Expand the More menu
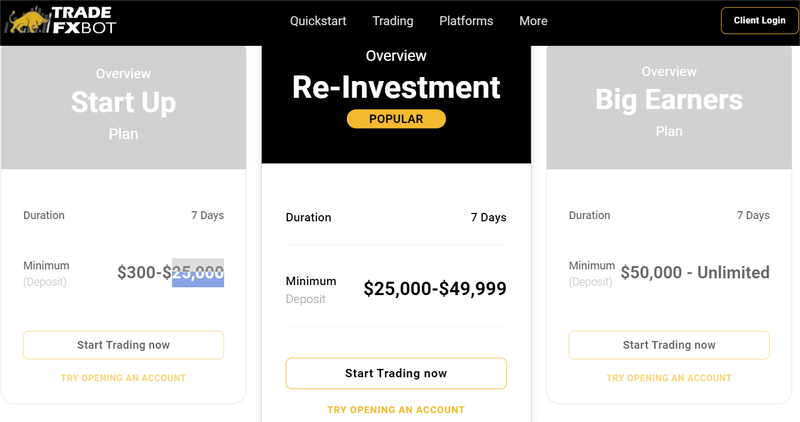800x422 pixels. coord(533,21)
